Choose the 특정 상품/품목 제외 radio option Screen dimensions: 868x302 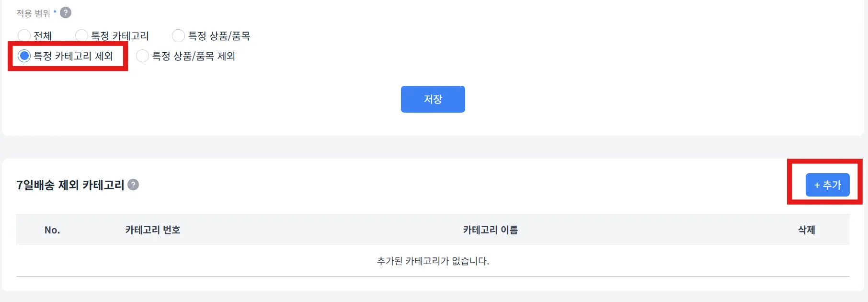click(142, 56)
